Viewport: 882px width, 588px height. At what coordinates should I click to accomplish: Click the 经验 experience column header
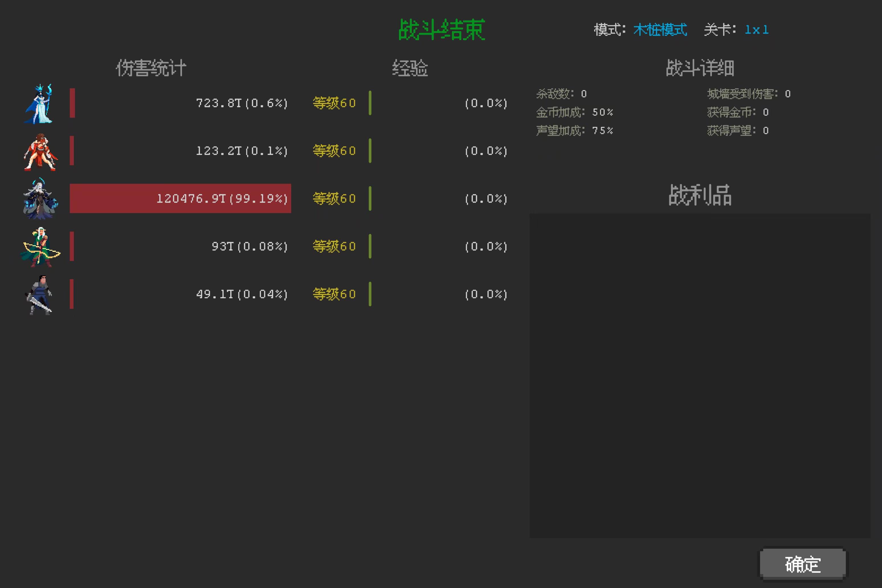tap(410, 68)
